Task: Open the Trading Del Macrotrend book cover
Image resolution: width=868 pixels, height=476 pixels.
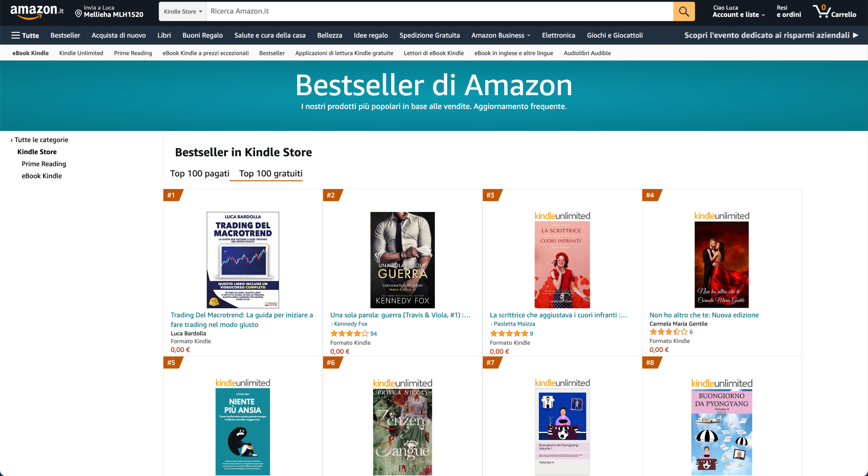Action: pyautogui.click(x=243, y=260)
